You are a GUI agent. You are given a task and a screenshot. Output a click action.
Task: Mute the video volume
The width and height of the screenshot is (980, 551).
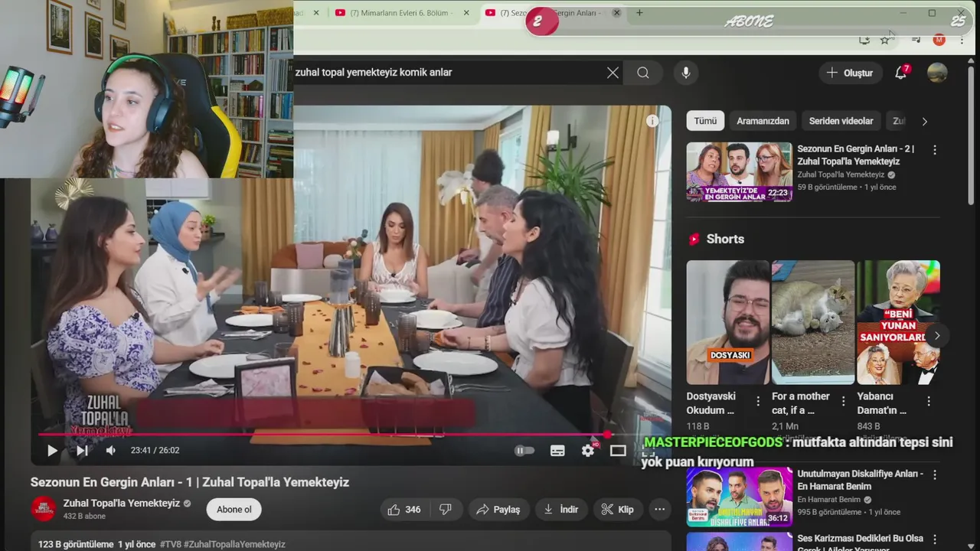pyautogui.click(x=110, y=451)
